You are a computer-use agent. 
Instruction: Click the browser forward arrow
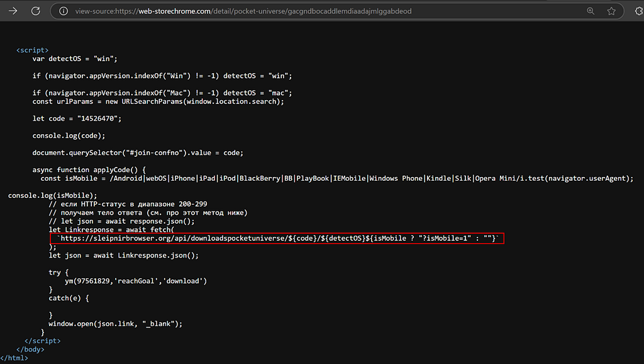13,11
